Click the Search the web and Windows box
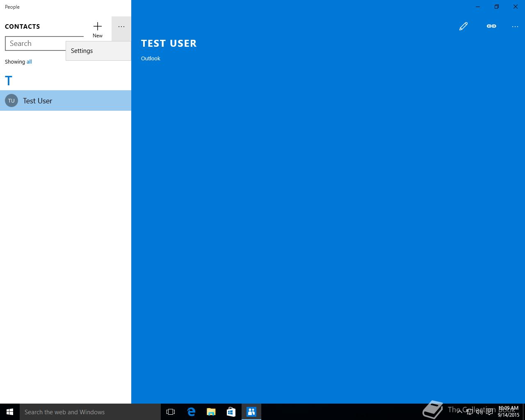 click(x=90, y=412)
